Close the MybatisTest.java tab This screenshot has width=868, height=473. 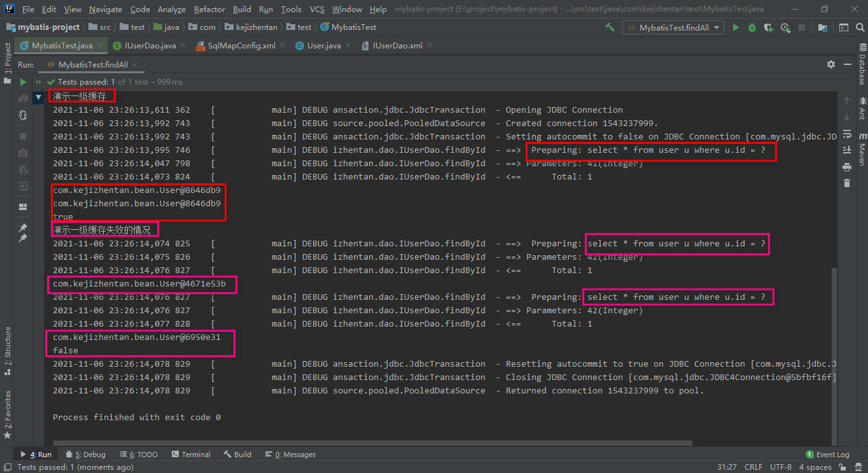tap(101, 46)
